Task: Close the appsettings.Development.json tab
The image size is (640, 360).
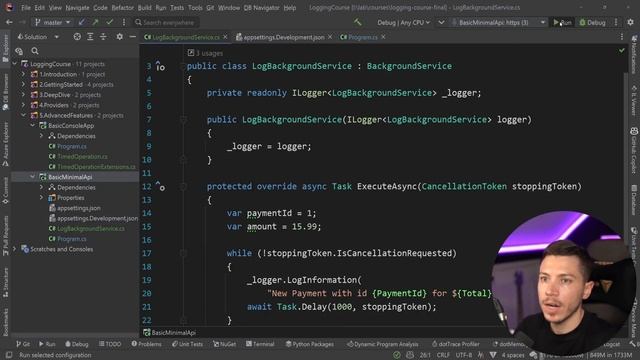Action: click(x=330, y=37)
